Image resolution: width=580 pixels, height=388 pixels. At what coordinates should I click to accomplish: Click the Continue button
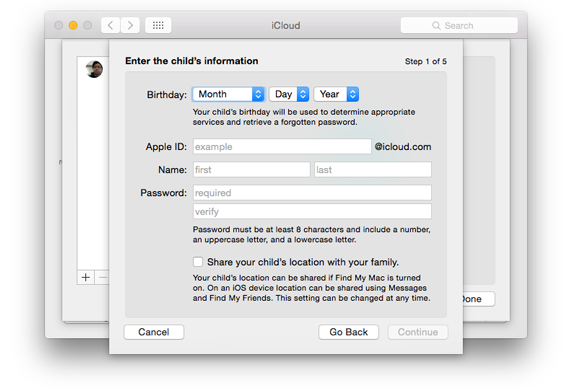click(x=418, y=332)
